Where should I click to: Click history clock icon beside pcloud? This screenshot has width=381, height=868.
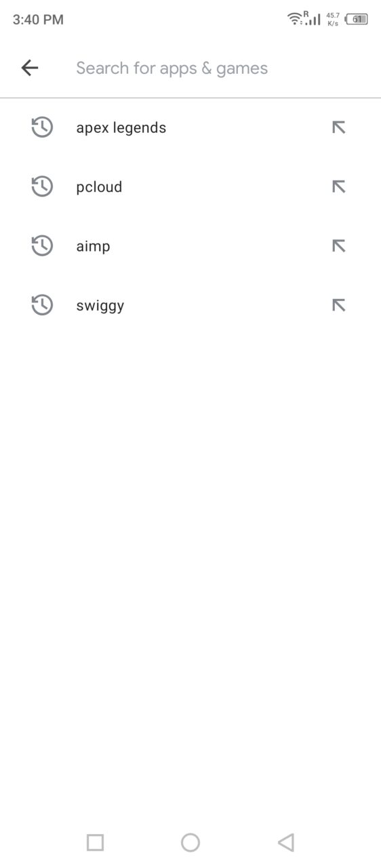point(42,186)
